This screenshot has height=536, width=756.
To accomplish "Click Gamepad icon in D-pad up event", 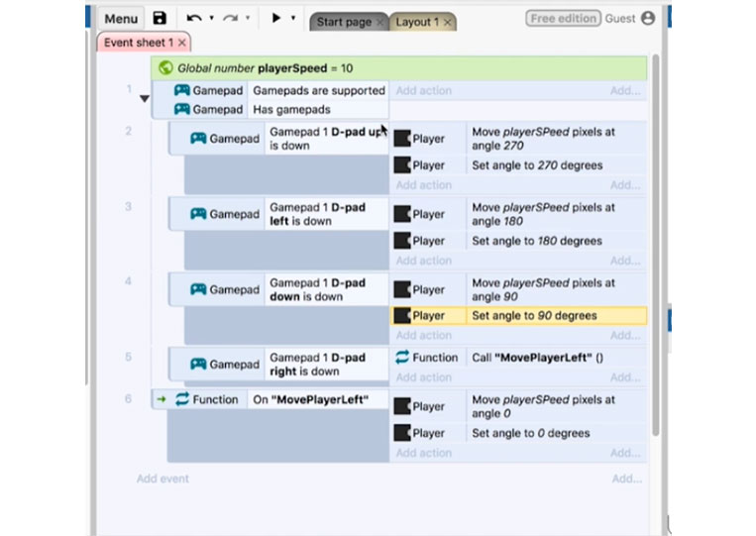I will [198, 139].
